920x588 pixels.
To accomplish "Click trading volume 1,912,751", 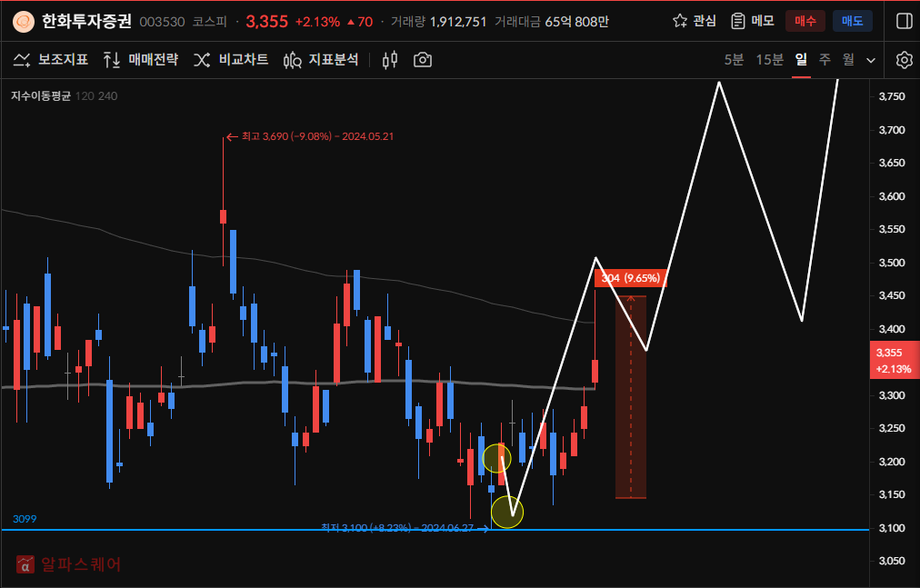I will 458,22.
